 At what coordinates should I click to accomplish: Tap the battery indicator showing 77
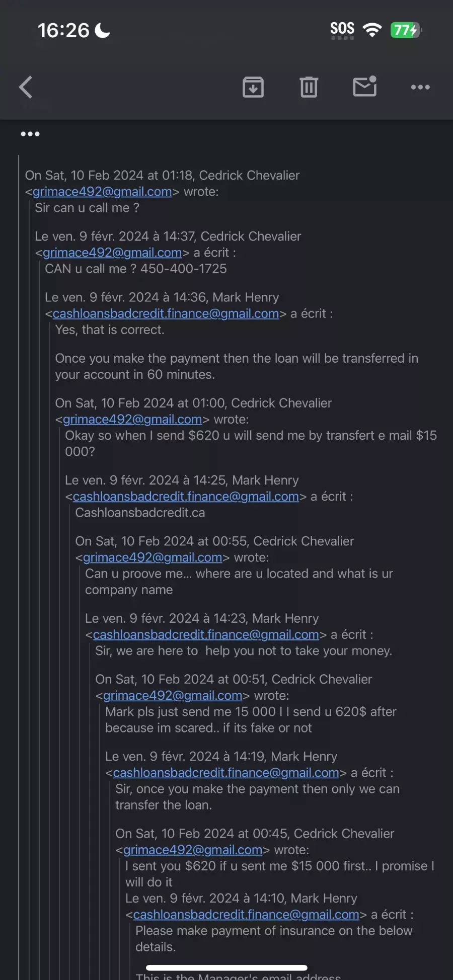406,30
